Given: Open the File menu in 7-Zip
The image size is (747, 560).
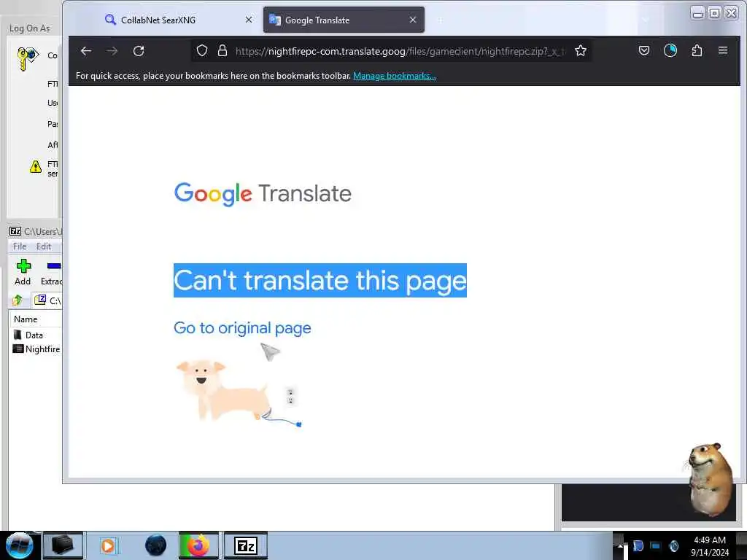Looking at the screenshot, I should tap(20, 246).
